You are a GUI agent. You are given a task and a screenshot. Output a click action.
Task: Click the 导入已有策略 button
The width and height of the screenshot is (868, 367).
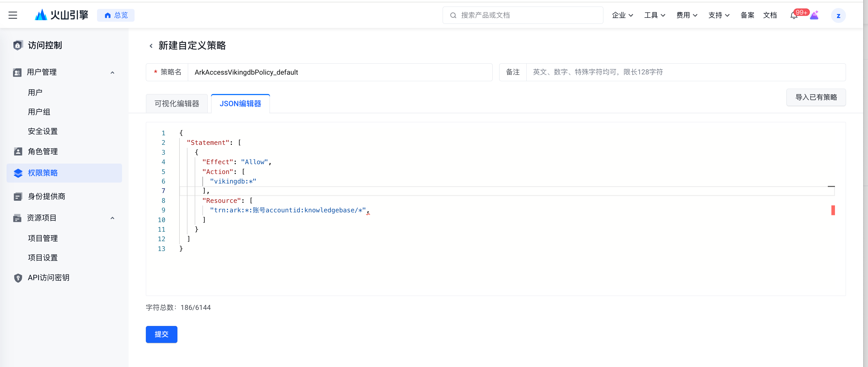click(x=816, y=97)
